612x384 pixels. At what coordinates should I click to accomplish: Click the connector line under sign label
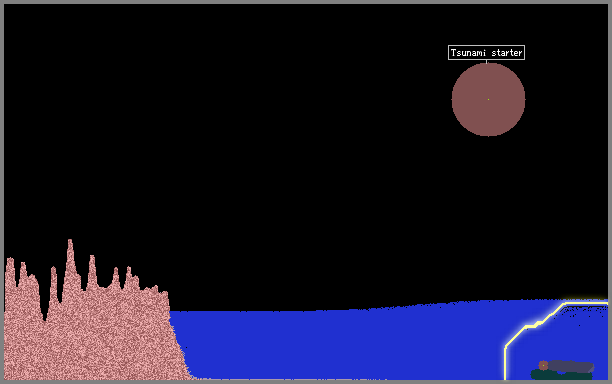coord(486,62)
